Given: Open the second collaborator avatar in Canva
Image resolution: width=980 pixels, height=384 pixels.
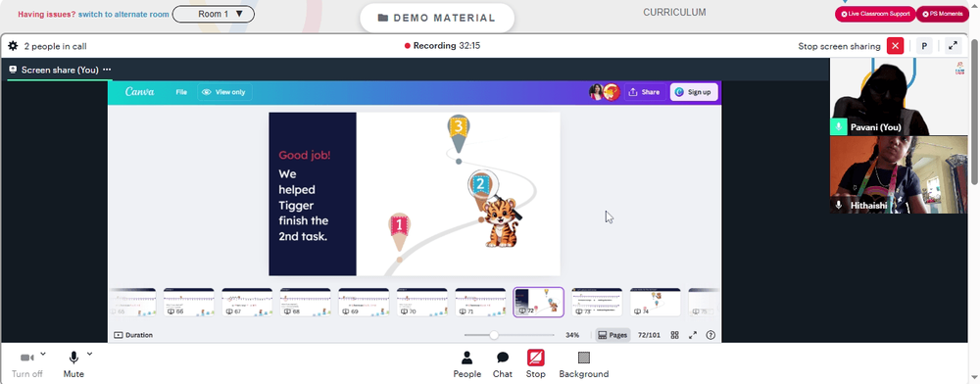Looking at the screenshot, I should tap(612, 92).
